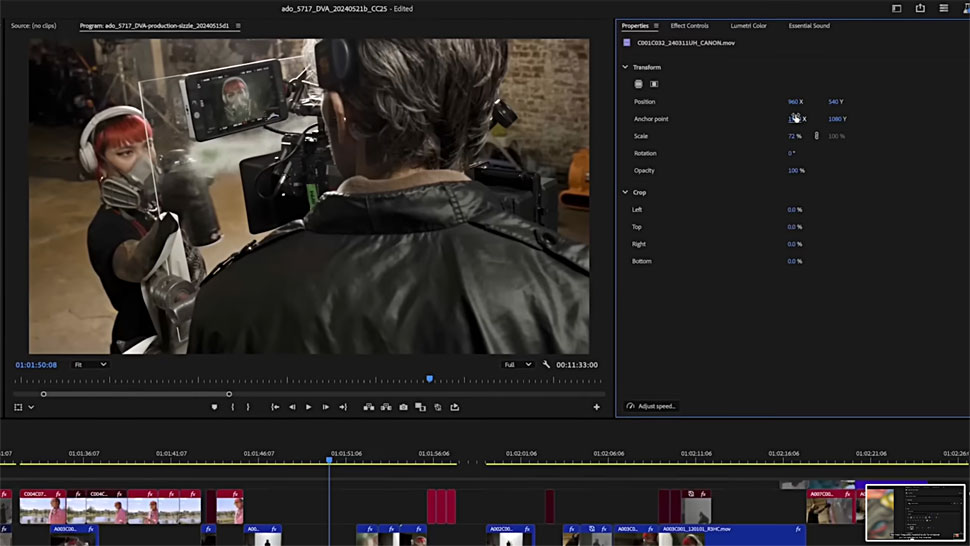Select the A002C00 clip in timeline
The image size is (970, 546).
pos(510,534)
